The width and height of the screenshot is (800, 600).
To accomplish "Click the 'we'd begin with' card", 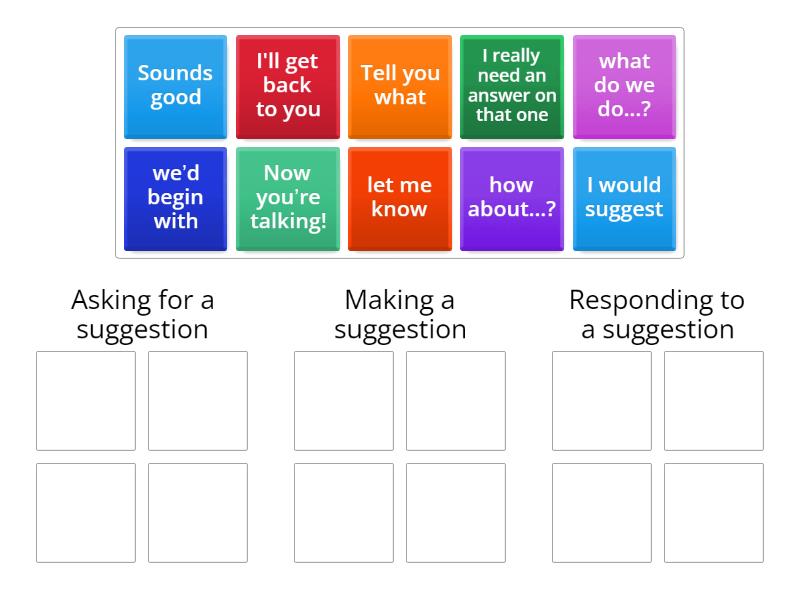I will pos(174,198).
